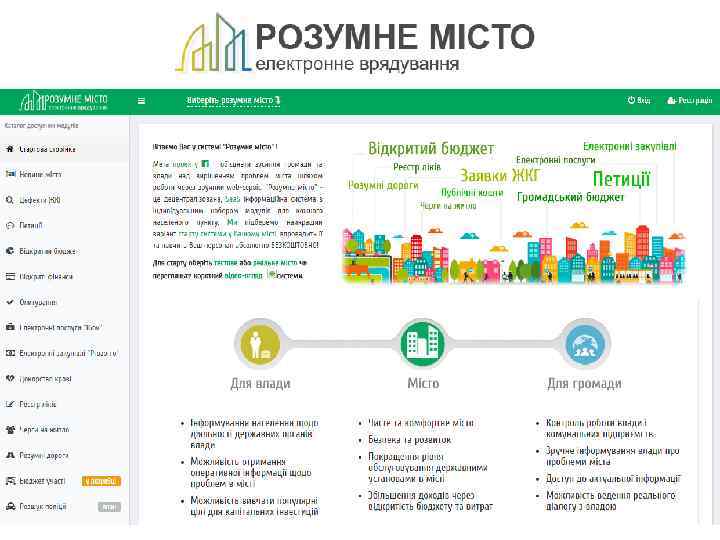Click the 'Для влади' heading
Screen dimensions: 720x540
coord(260,383)
